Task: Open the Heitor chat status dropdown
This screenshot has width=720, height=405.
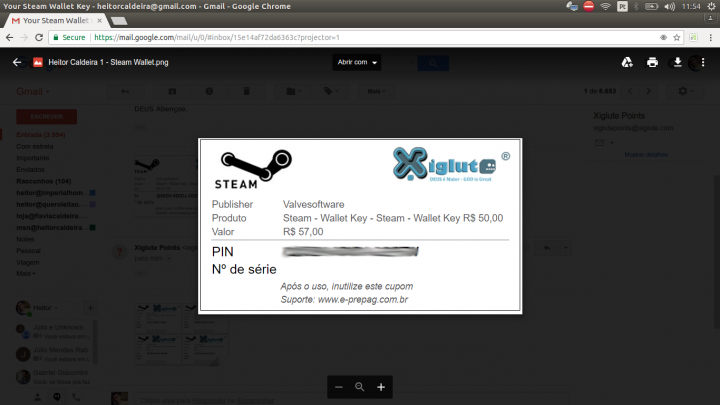Action: coord(45,308)
